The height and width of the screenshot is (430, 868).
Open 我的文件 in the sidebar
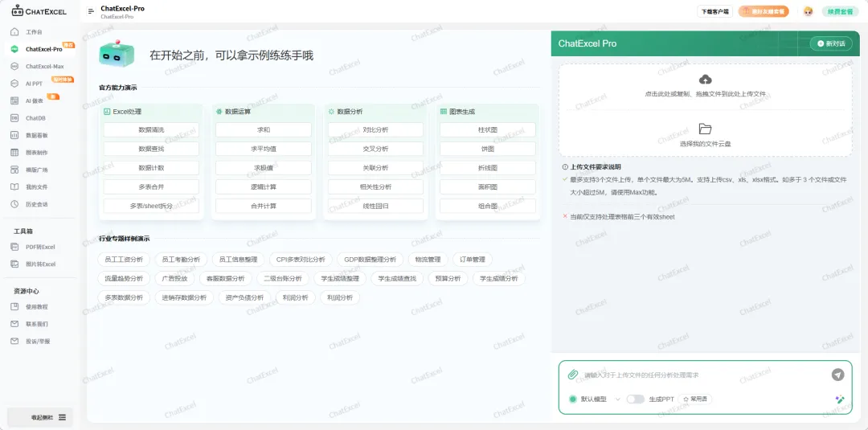point(37,187)
